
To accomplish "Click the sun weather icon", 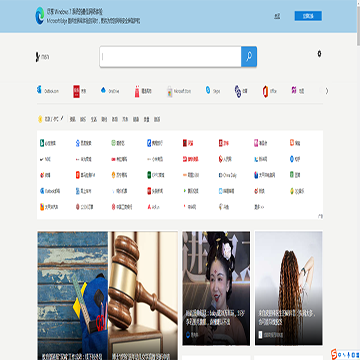I will click(x=40, y=119).
